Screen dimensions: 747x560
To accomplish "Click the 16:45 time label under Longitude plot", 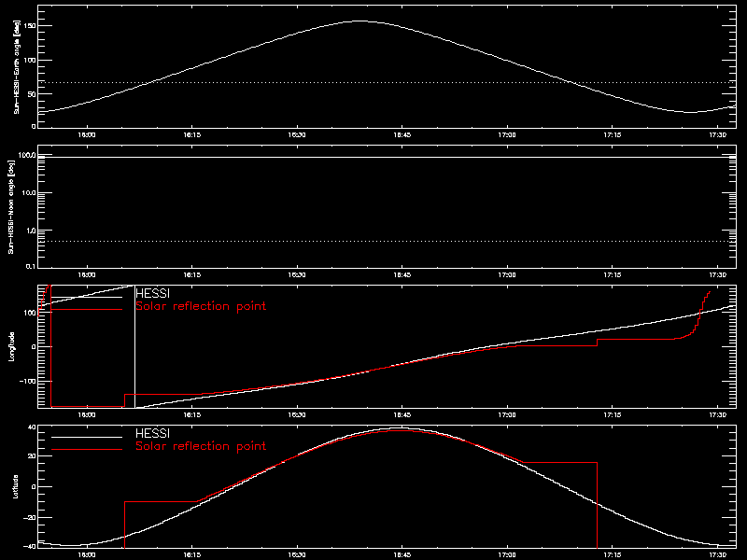I will click(402, 414).
